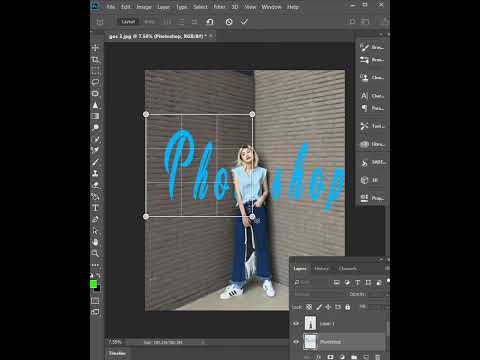The width and height of the screenshot is (480, 360).
Task: Select the Brush tool
Action: pos(95,162)
